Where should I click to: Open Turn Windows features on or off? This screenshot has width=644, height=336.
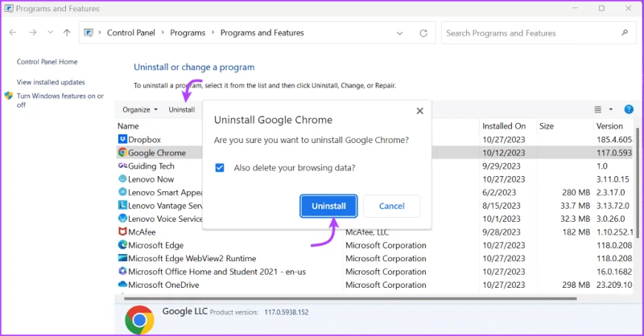point(60,100)
